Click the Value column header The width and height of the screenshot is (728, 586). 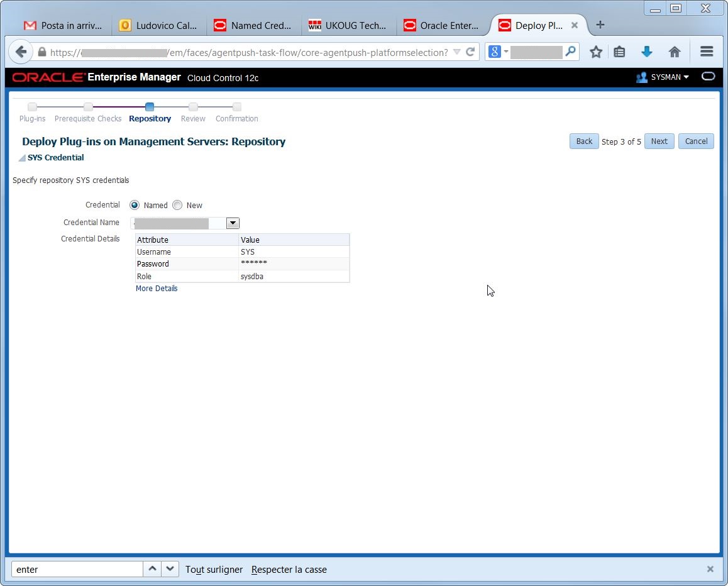click(294, 240)
